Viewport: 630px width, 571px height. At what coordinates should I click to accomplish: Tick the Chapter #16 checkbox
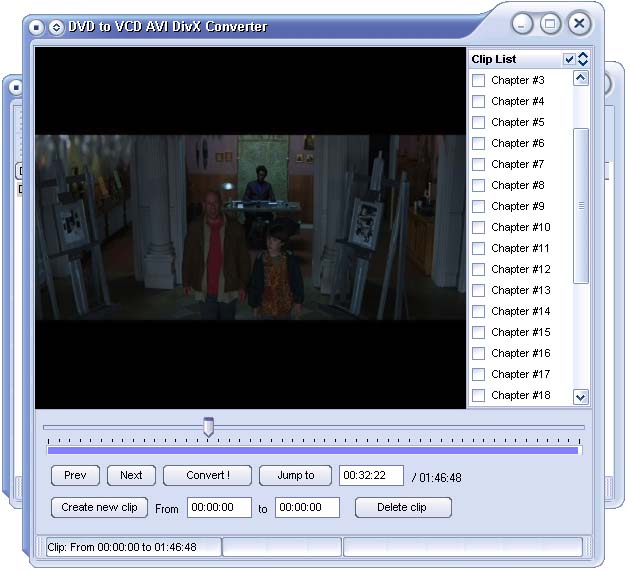478,353
